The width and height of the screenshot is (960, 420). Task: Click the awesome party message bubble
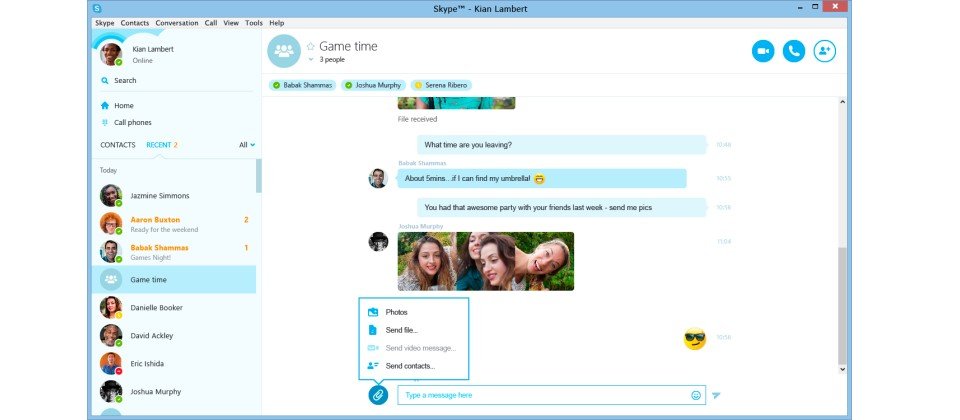[x=562, y=208]
